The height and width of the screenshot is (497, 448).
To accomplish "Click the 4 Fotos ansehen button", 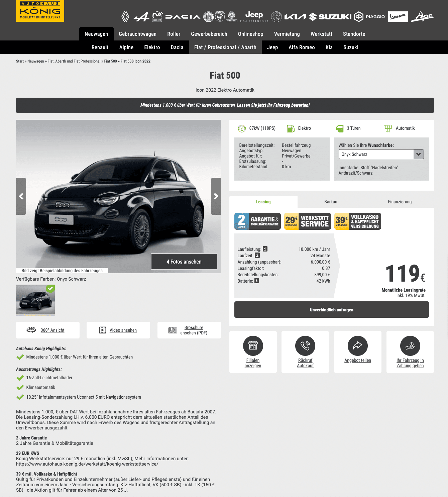I will (x=184, y=262).
